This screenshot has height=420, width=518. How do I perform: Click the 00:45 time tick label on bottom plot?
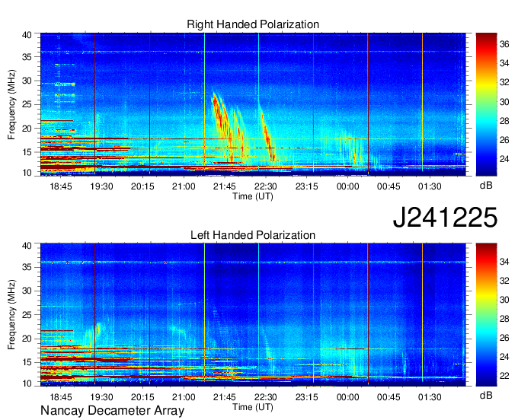(388, 397)
